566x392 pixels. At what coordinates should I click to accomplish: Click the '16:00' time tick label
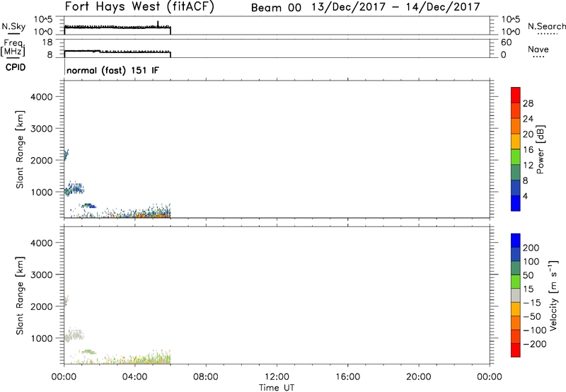pyautogui.click(x=347, y=377)
